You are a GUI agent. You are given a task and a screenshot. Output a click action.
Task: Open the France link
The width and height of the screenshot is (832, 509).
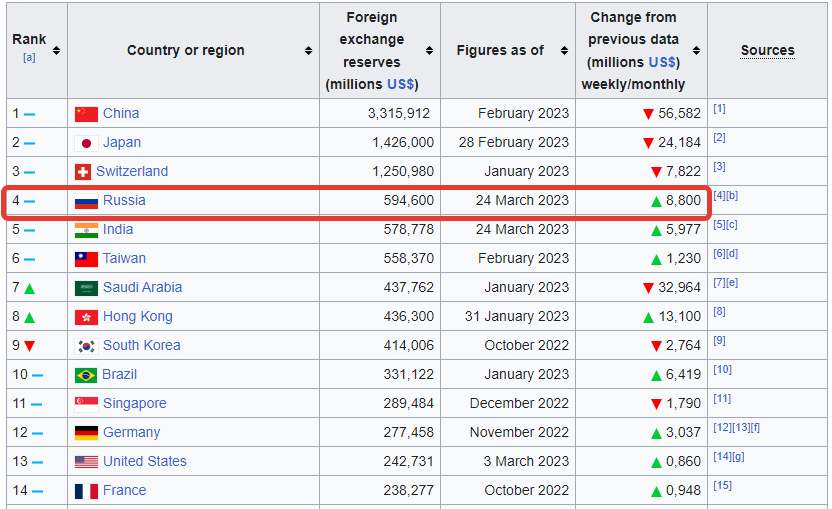(125, 490)
